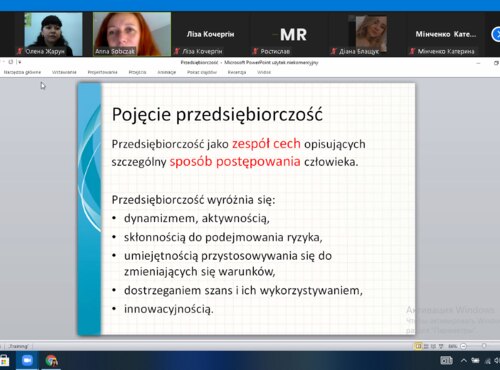The height and width of the screenshot is (370, 500).
Task: Click muted microphone icon beside Олена Жарун
Action: tap(20, 51)
